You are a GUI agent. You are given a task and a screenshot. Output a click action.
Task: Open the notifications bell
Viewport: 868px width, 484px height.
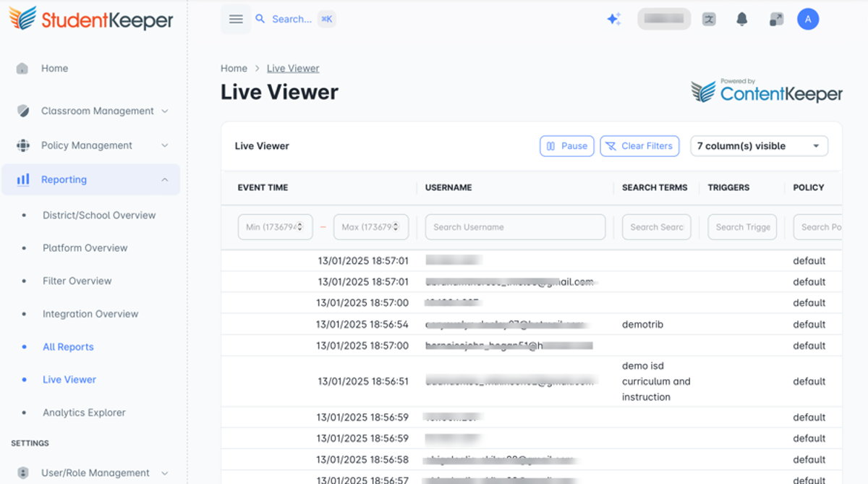click(x=741, y=19)
